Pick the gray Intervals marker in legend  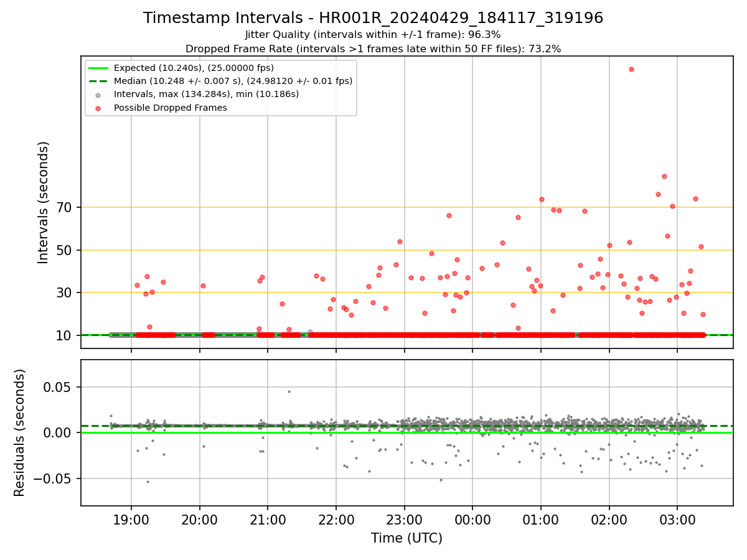coord(99,95)
